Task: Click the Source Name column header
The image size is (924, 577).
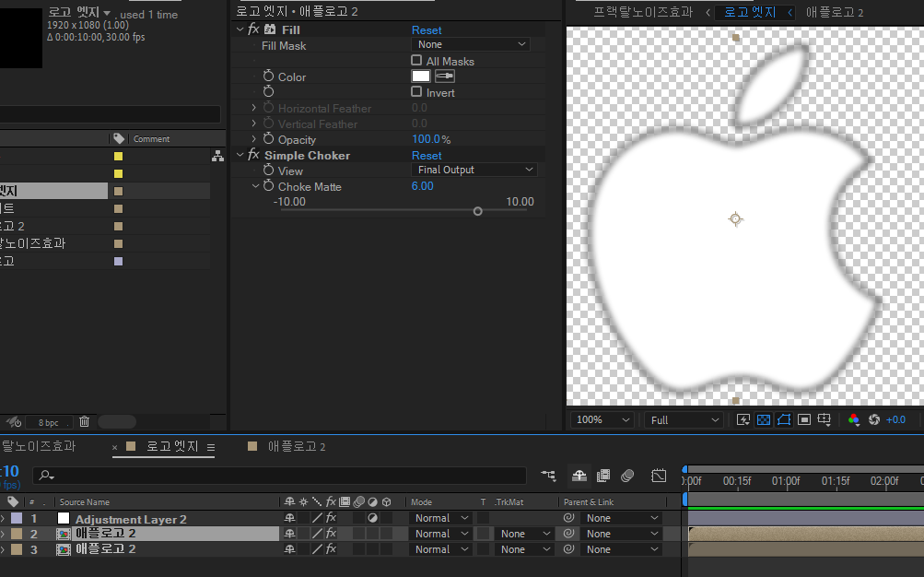Action: 84,502
